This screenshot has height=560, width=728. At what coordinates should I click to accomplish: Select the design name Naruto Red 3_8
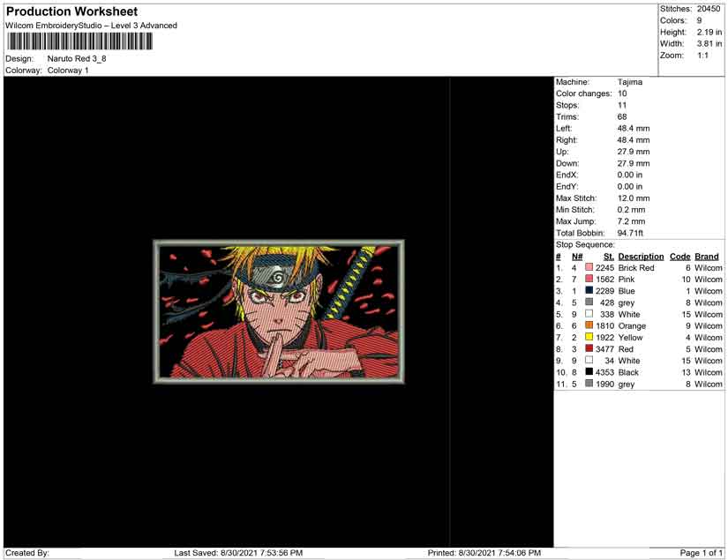(x=77, y=58)
